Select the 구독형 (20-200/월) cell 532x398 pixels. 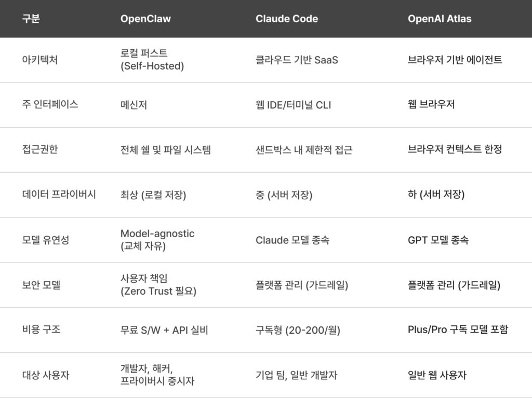coord(298,330)
